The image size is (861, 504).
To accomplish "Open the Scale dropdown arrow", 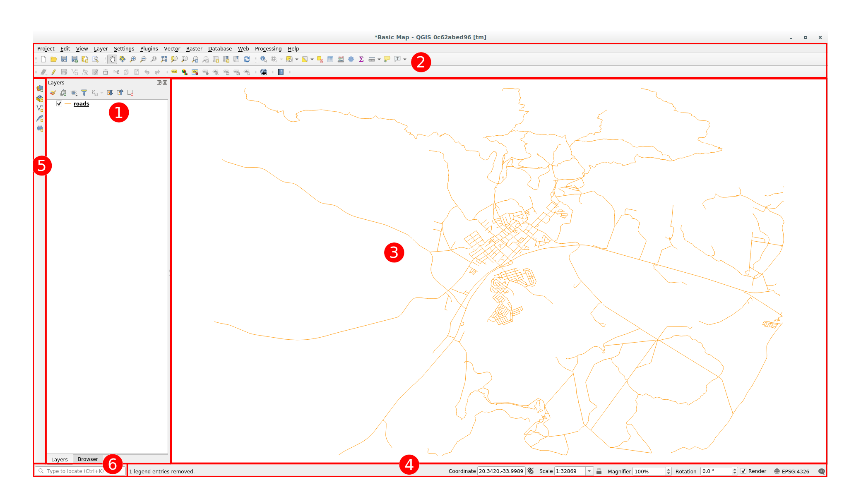I will pos(589,471).
